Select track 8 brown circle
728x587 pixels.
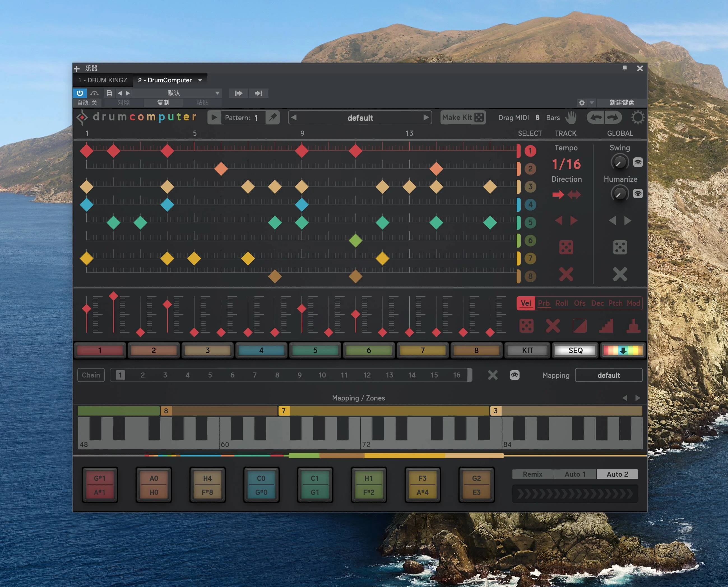(530, 276)
